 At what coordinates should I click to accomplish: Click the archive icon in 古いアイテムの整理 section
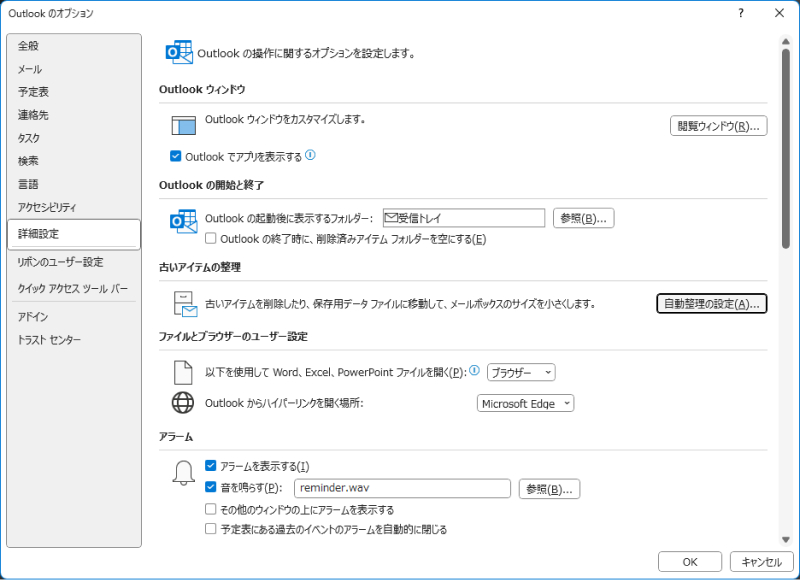click(x=185, y=303)
